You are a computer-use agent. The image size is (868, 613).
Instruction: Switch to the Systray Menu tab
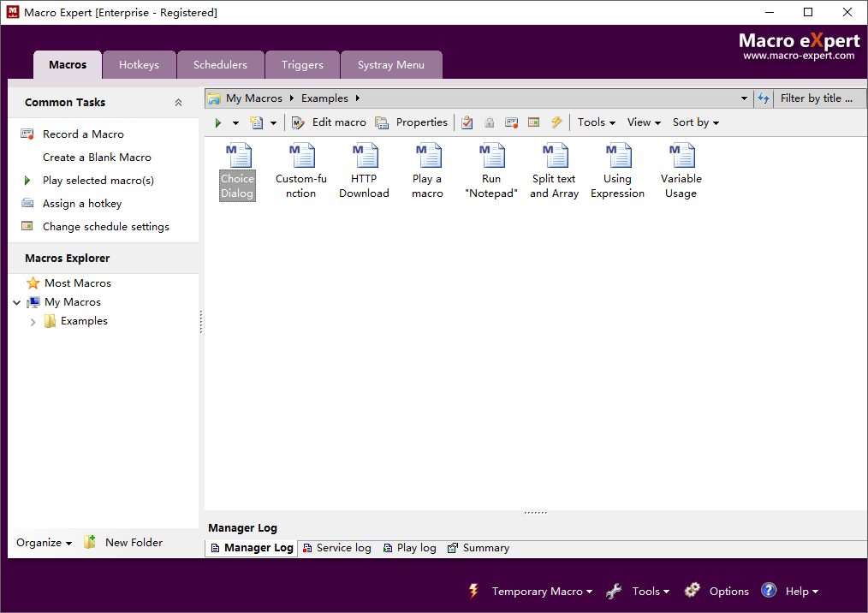(x=391, y=65)
